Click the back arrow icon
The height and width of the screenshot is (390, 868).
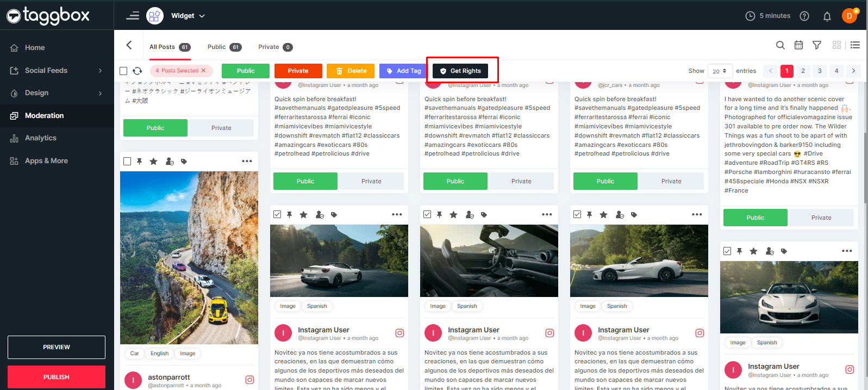(129, 45)
